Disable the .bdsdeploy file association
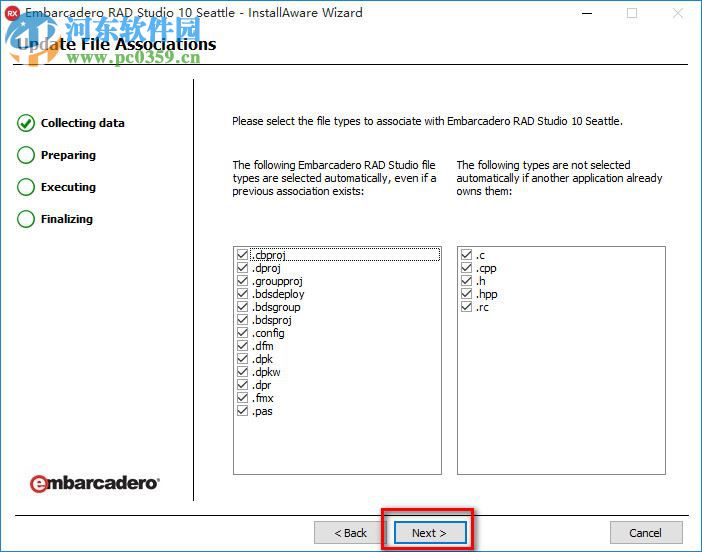 (242, 294)
